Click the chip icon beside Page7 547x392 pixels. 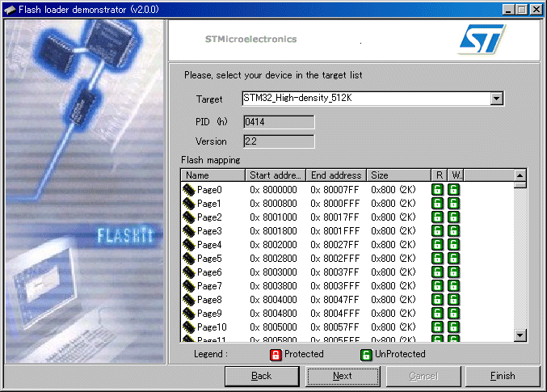pos(189,286)
